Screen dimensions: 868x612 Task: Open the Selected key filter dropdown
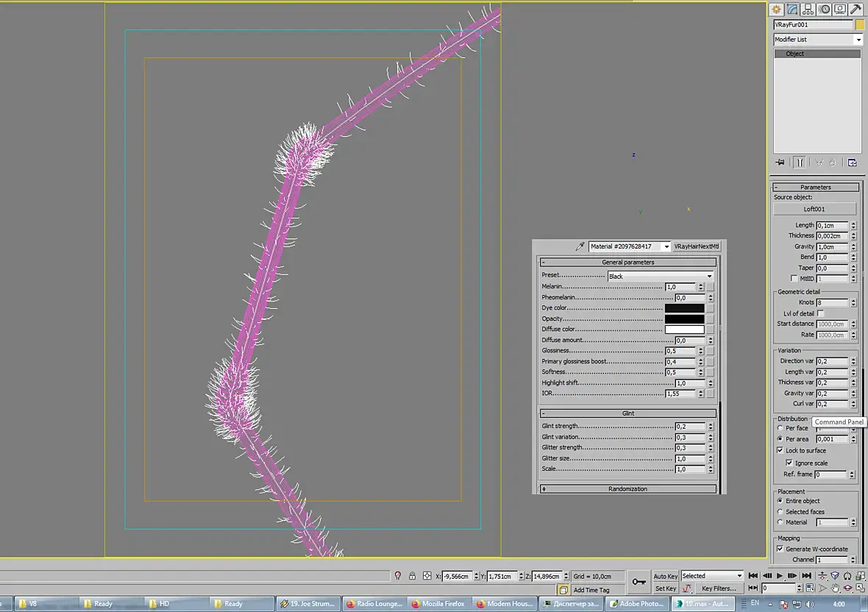coord(711,576)
